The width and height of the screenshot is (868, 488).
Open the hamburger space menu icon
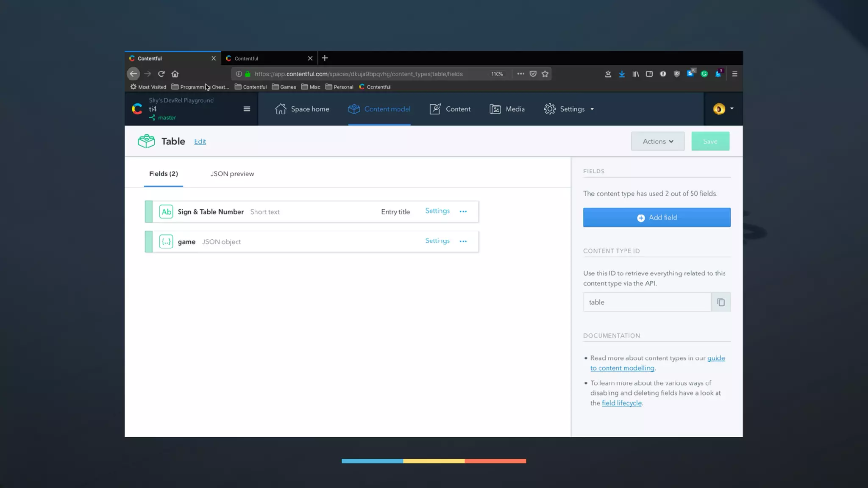click(247, 109)
